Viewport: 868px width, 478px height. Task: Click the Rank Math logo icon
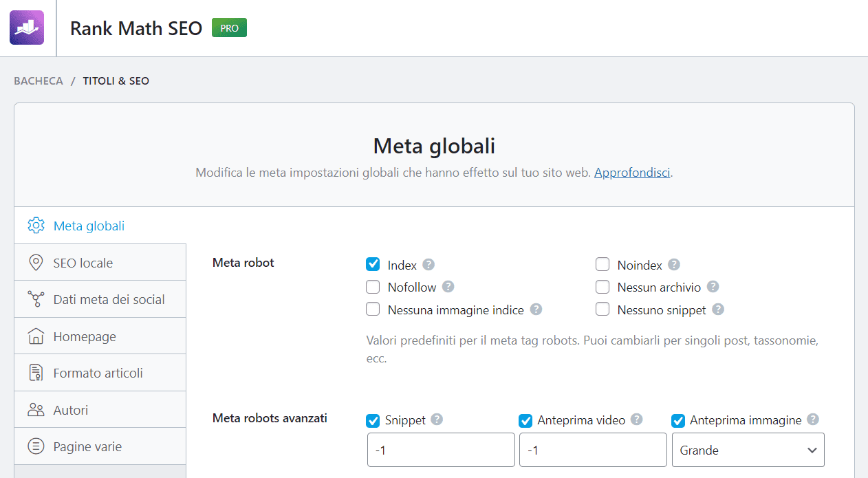point(27,28)
